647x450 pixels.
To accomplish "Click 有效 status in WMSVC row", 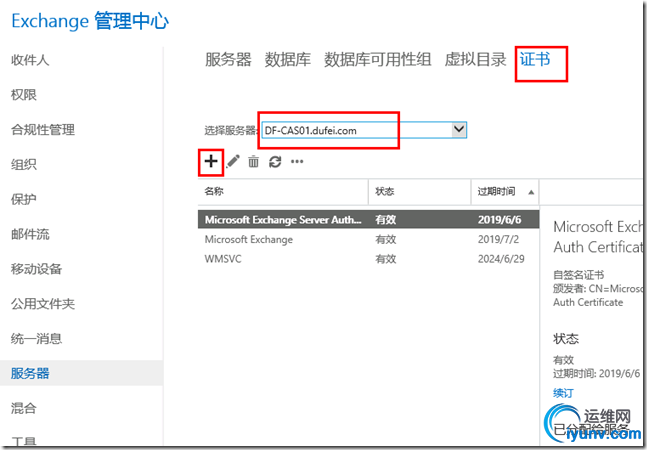I will click(386, 259).
